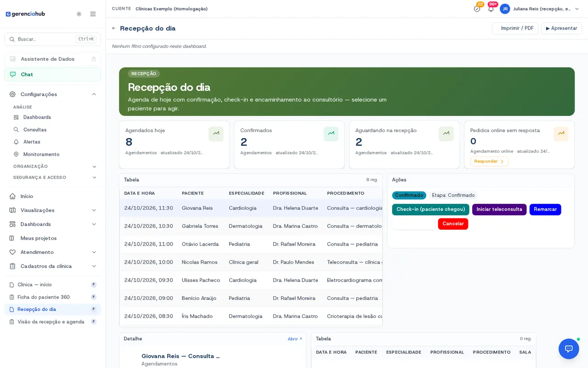588x368 pixels.
Task: Click trend icon on Agendados hoje card
Action: click(216, 134)
